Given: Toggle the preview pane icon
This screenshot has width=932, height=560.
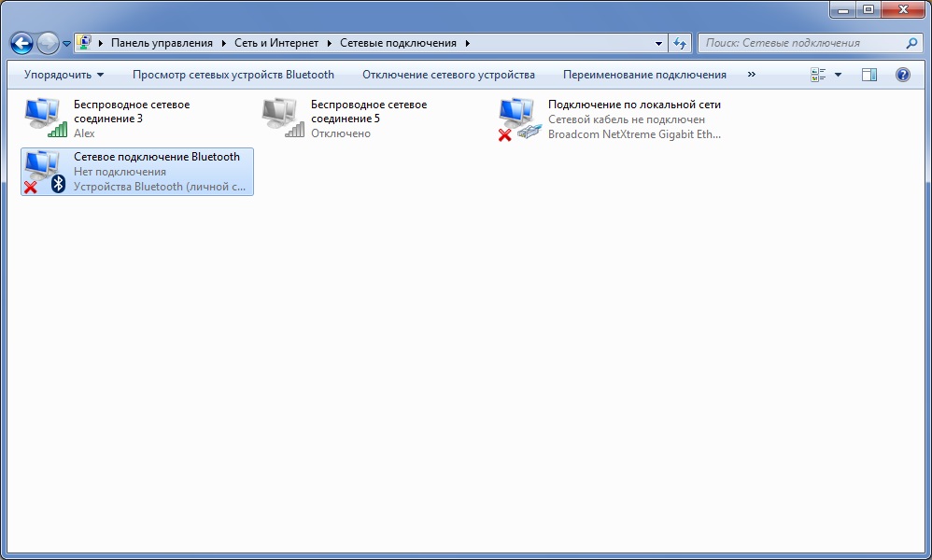Looking at the screenshot, I should pos(869,75).
